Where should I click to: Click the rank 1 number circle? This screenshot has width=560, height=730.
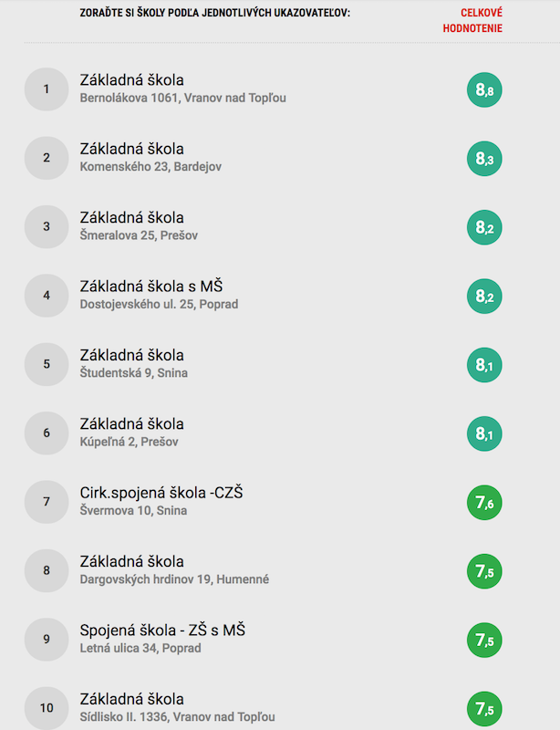pos(47,89)
